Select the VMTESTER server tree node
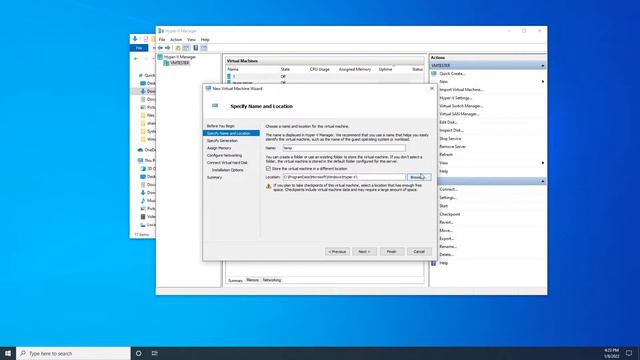 [x=180, y=63]
